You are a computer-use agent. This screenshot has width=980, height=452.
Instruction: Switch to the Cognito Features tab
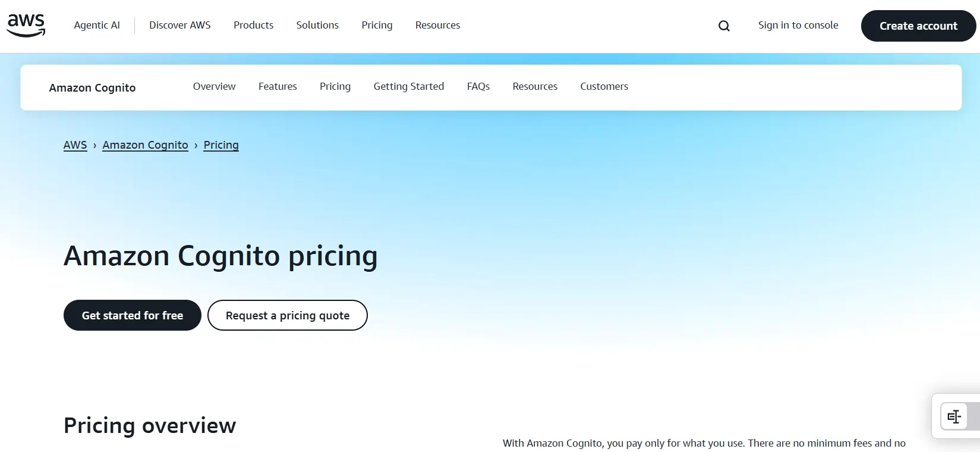(x=278, y=86)
